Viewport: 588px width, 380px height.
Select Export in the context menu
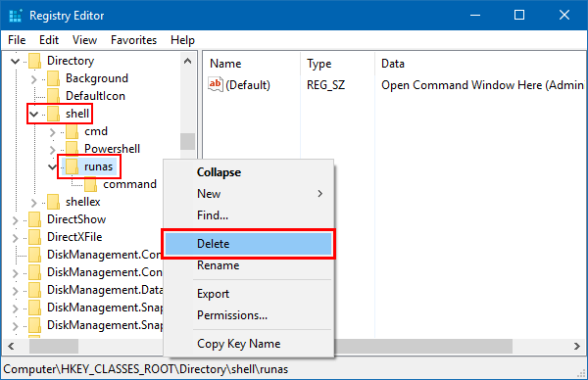click(248, 294)
